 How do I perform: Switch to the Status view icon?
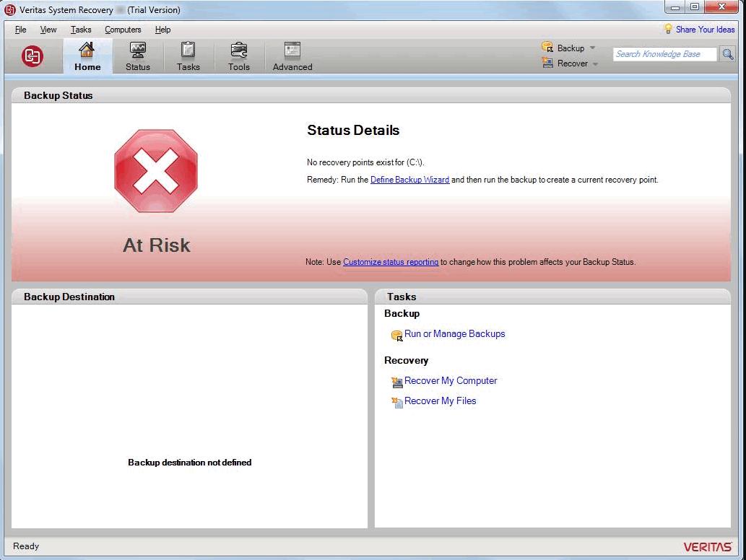[x=137, y=50]
